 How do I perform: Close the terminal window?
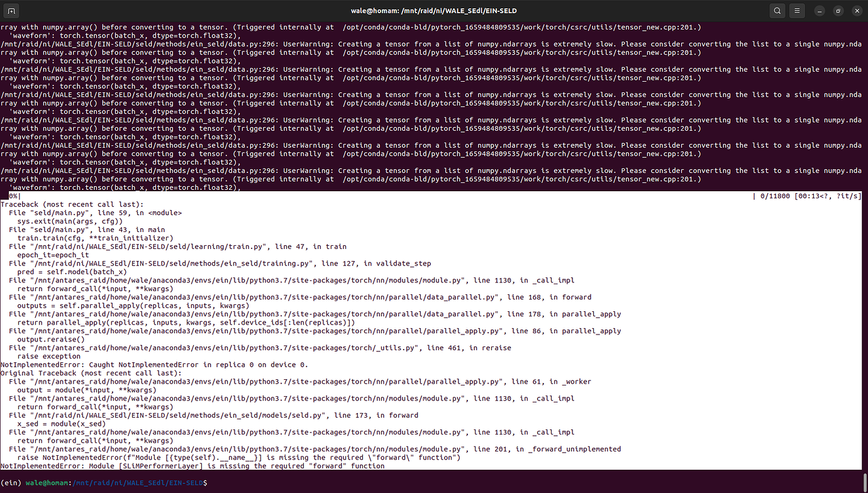(857, 11)
